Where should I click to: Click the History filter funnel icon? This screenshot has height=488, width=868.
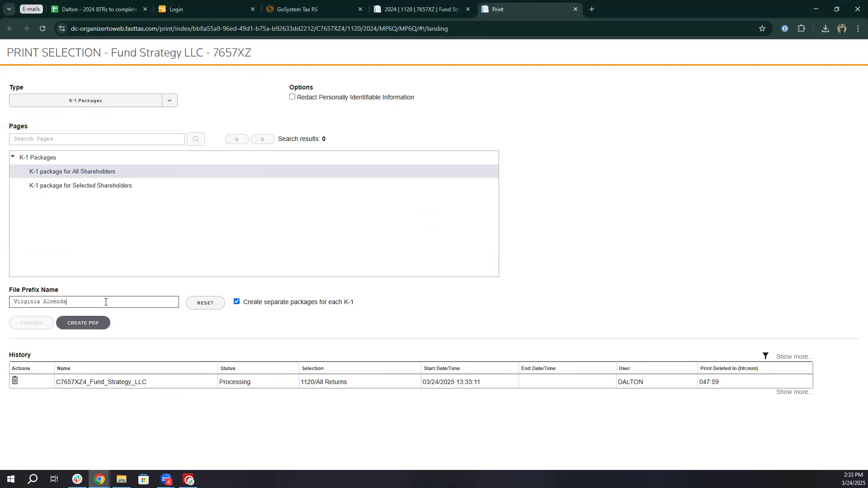click(x=765, y=357)
